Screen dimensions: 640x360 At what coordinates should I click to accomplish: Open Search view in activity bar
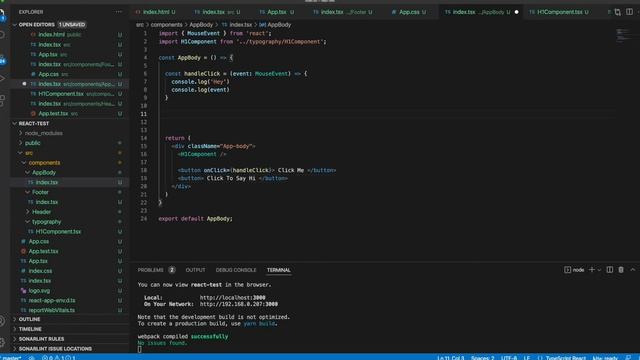tap(2, 35)
